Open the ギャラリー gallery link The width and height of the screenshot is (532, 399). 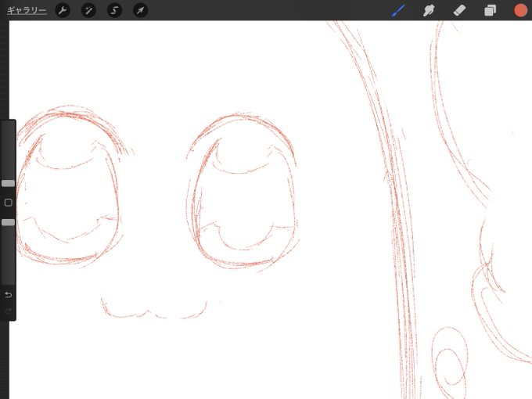27,10
